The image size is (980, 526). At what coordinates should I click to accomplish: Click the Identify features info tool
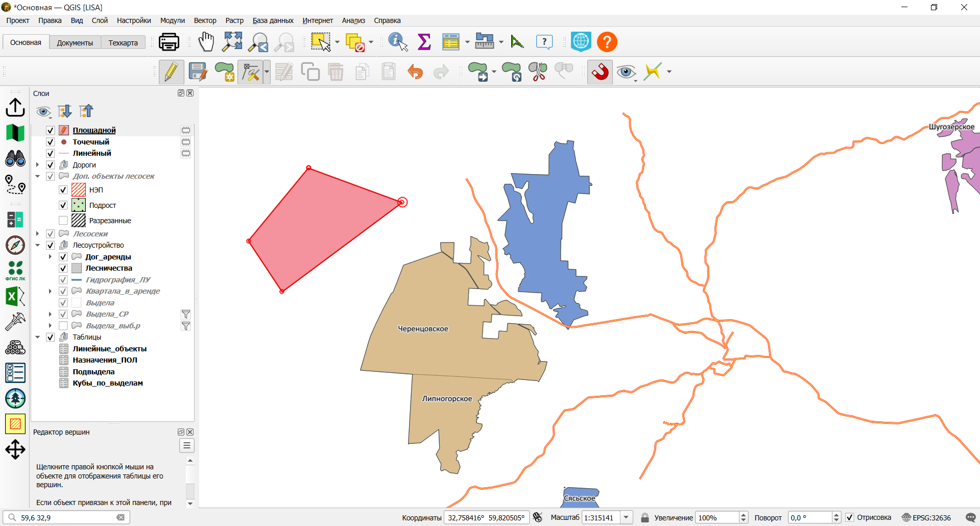(398, 42)
